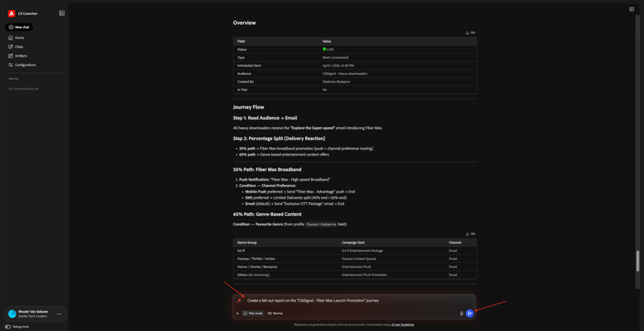Click "CitiSignal - Heavy downloaders" audience cell
This screenshot has height=331, width=644.
click(344, 74)
